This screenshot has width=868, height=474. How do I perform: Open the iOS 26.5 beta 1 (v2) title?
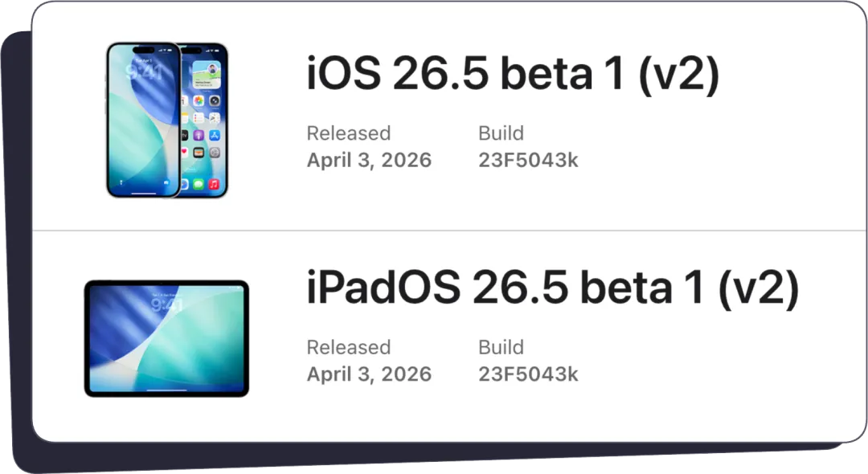[513, 74]
